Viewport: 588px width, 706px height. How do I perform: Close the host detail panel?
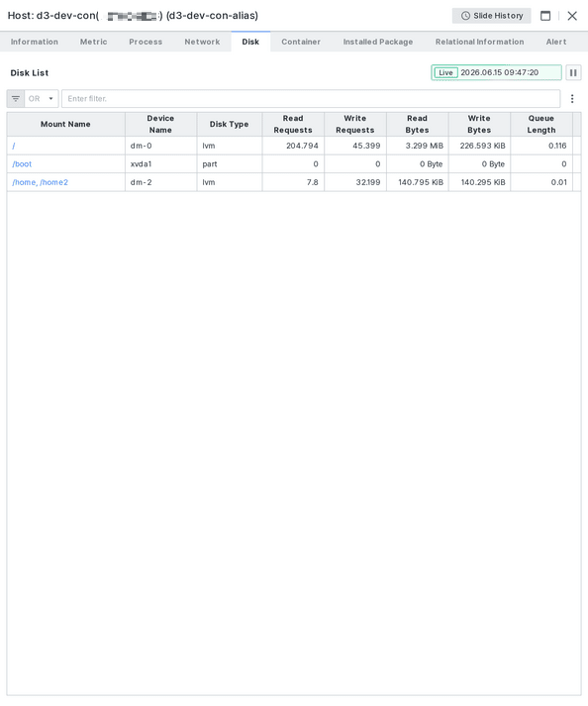pyautogui.click(x=572, y=16)
